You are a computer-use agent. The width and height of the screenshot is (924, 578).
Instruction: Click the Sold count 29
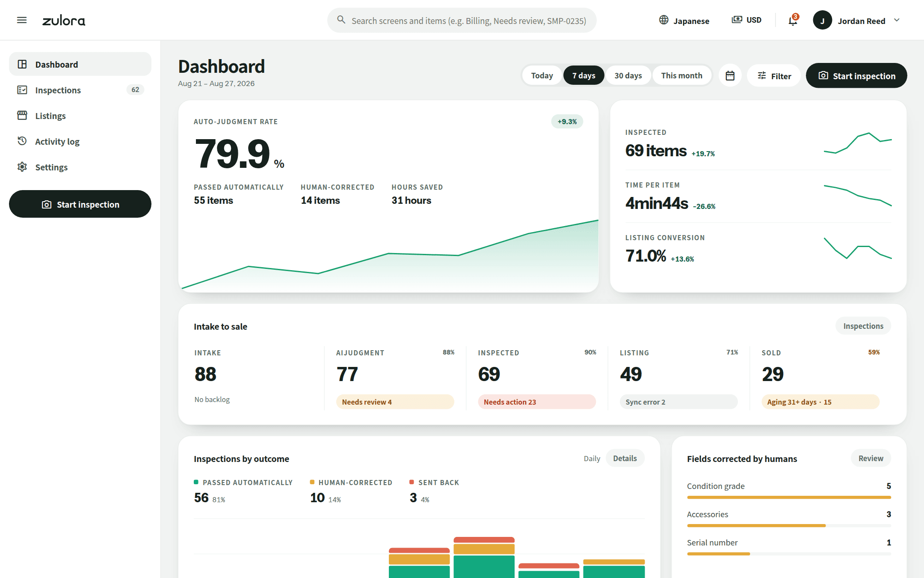point(773,374)
